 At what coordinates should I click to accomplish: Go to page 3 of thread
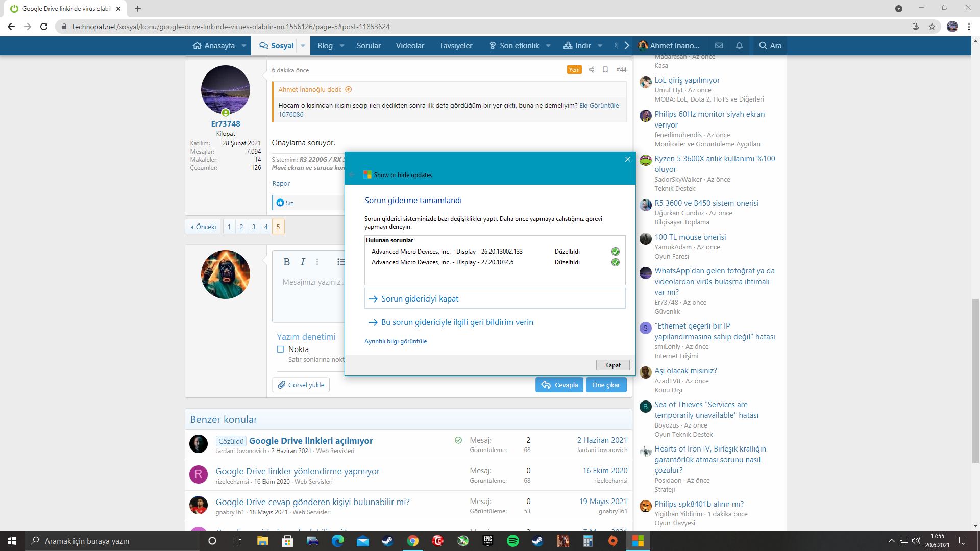click(x=254, y=227)
